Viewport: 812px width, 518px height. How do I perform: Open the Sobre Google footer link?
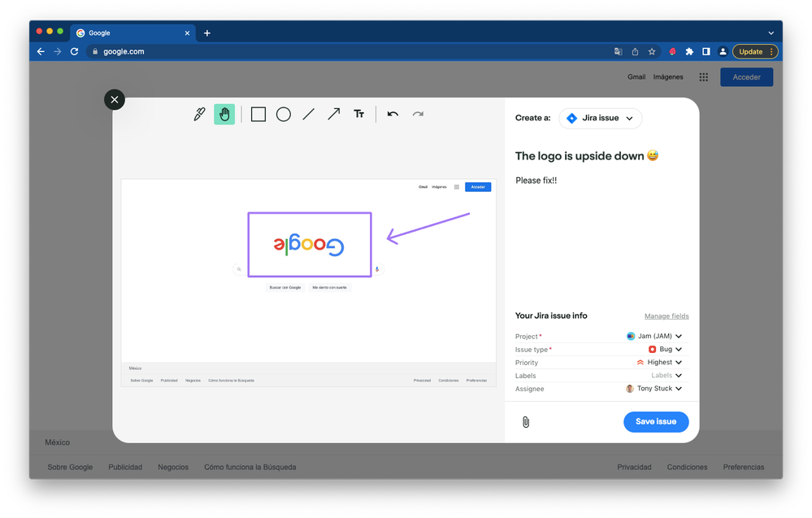(70, 467)
